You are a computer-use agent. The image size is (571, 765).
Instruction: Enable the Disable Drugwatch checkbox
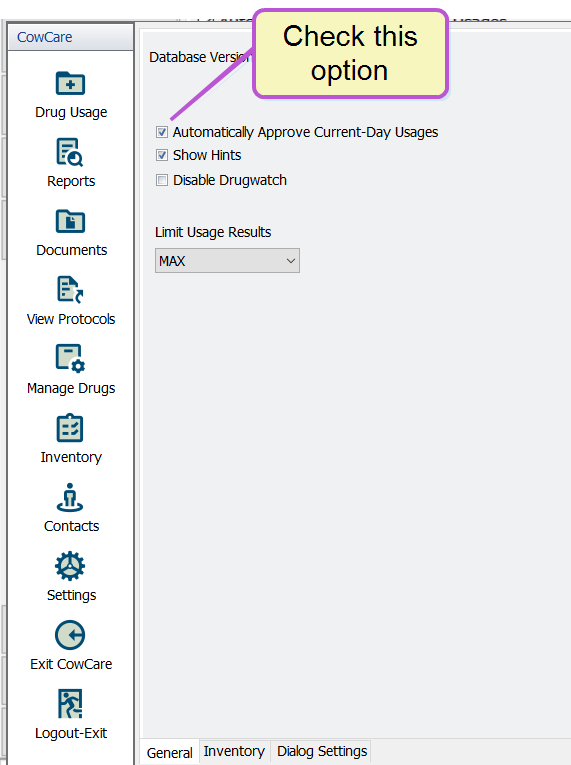(162, 180)
